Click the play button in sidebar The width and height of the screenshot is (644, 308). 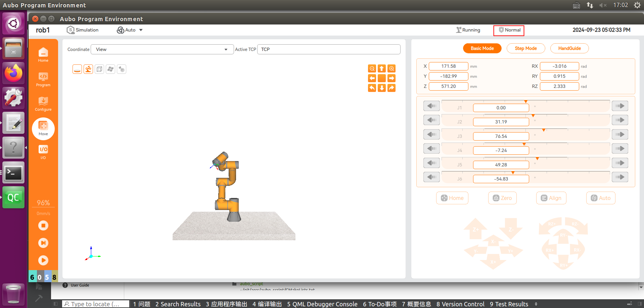coord(43,260)
